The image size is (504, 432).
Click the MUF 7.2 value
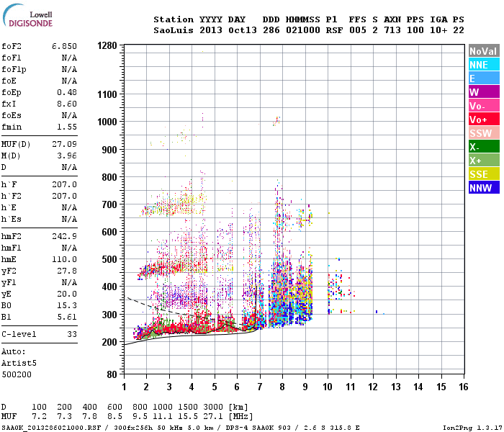(x=39, y=416)
